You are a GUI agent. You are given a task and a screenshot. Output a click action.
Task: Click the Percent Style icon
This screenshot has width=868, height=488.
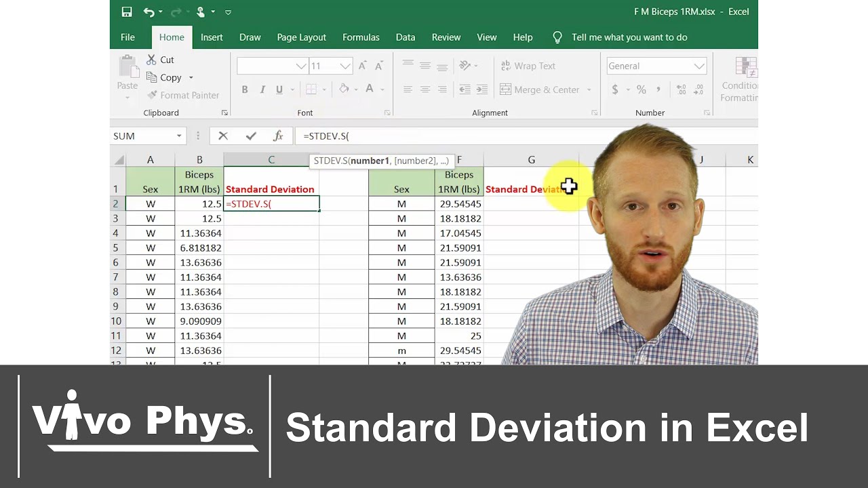coord(641,89)
